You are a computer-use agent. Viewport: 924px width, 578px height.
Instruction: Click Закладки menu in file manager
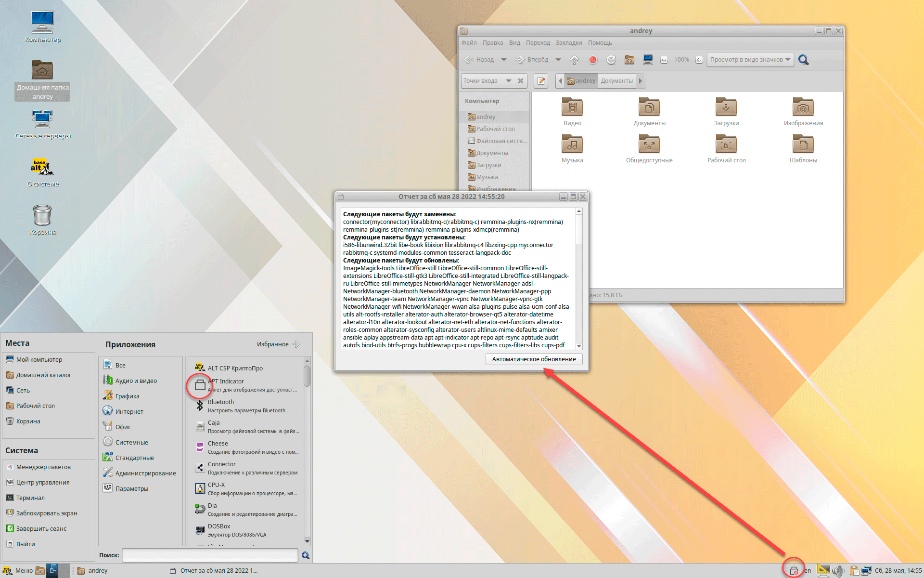click(x=569, y=42)
